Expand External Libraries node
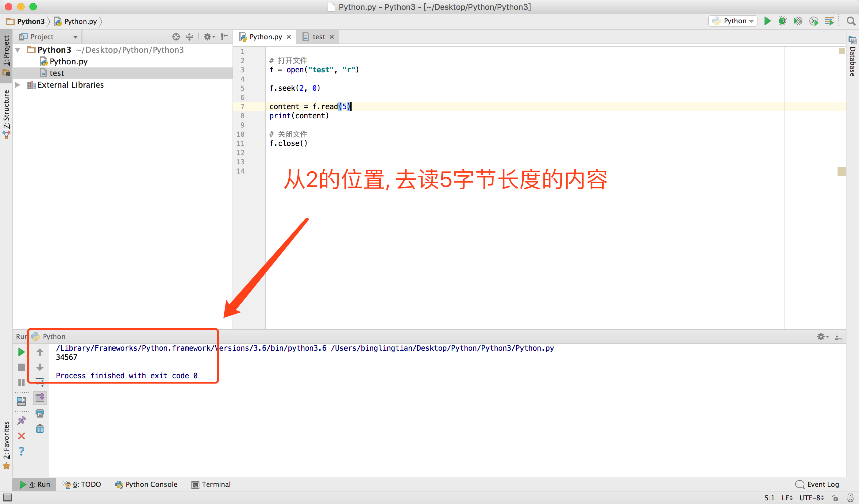This screenshot has height=504, width=859. click(x=18, y=85)
